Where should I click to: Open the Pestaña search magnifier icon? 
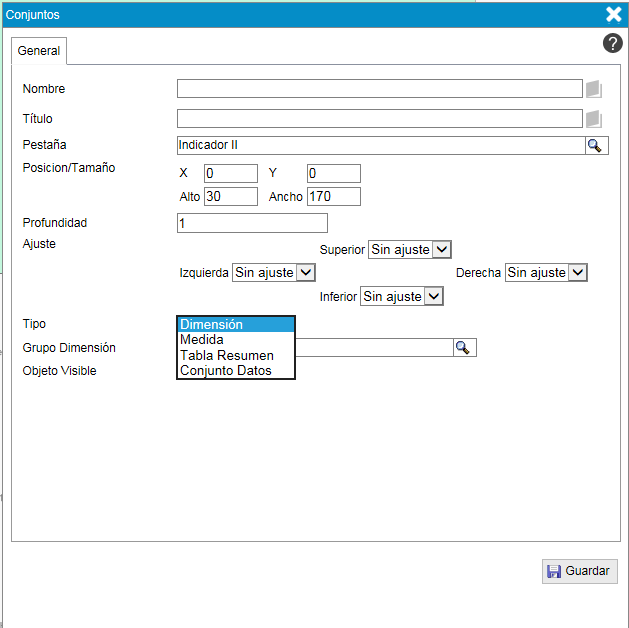tap(595, 146)
